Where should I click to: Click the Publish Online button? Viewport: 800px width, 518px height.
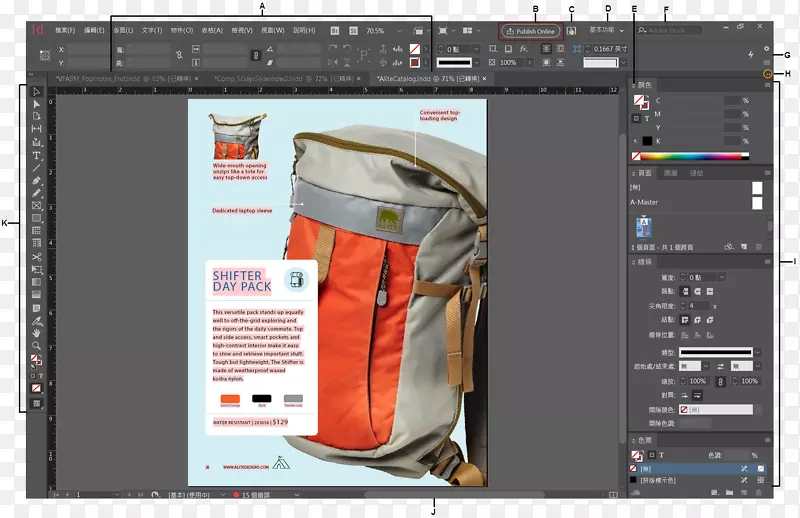pos(531,31)
